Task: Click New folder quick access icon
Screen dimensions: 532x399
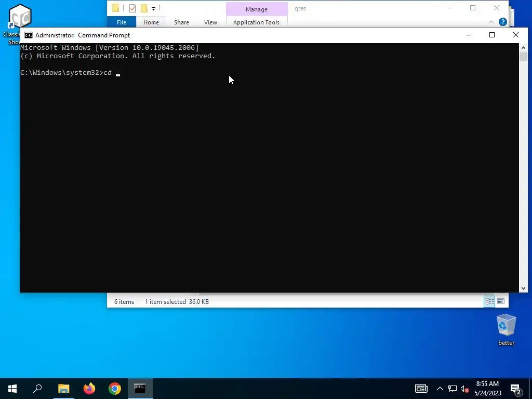Action: (x=144, y=8)
